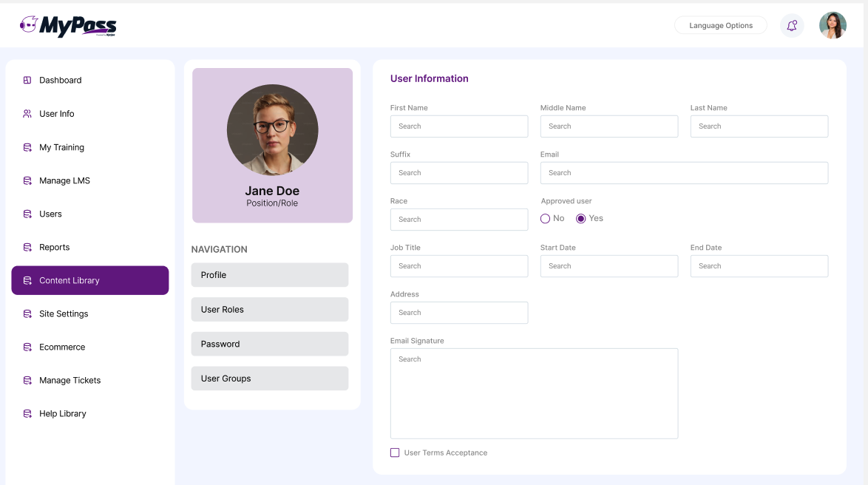Click the User Info people icon

point(27,114)
